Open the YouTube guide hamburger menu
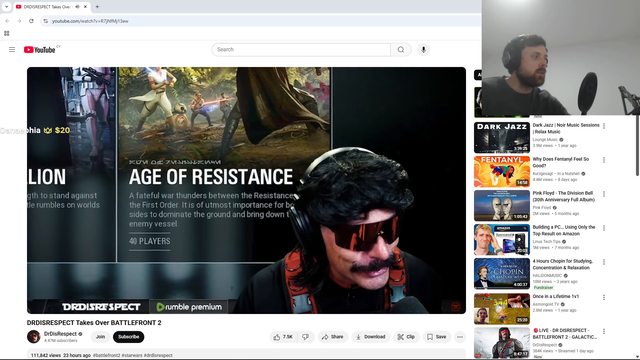640x360 pixels. [12, 49]
